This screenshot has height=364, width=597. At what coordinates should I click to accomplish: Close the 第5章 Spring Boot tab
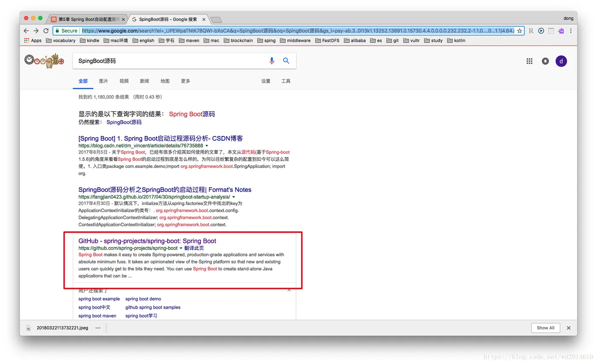124,19
